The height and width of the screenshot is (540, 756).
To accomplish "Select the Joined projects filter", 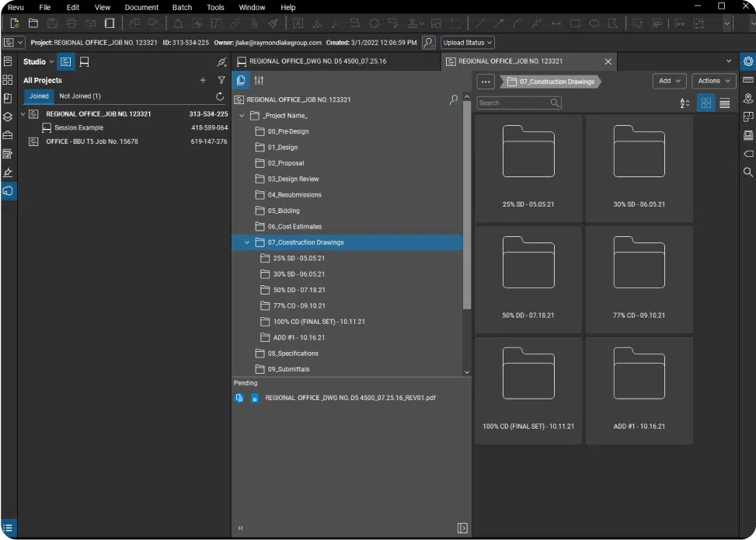I will [x=39, y=96].
